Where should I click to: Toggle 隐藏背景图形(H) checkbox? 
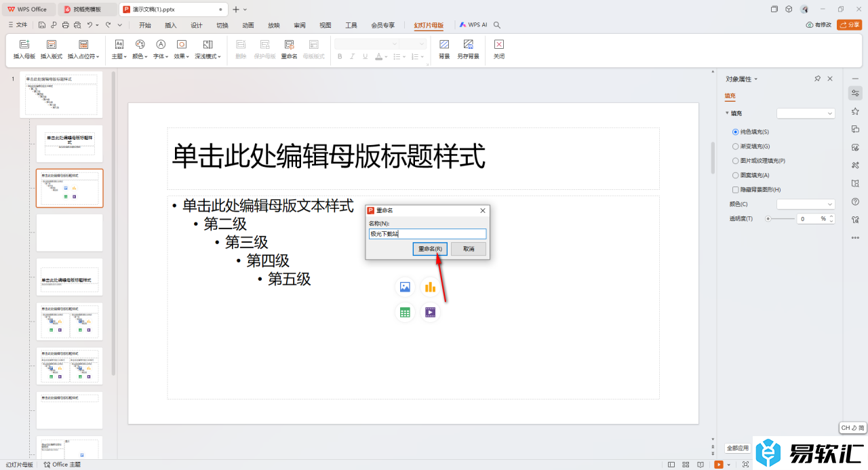coord(736,190)
